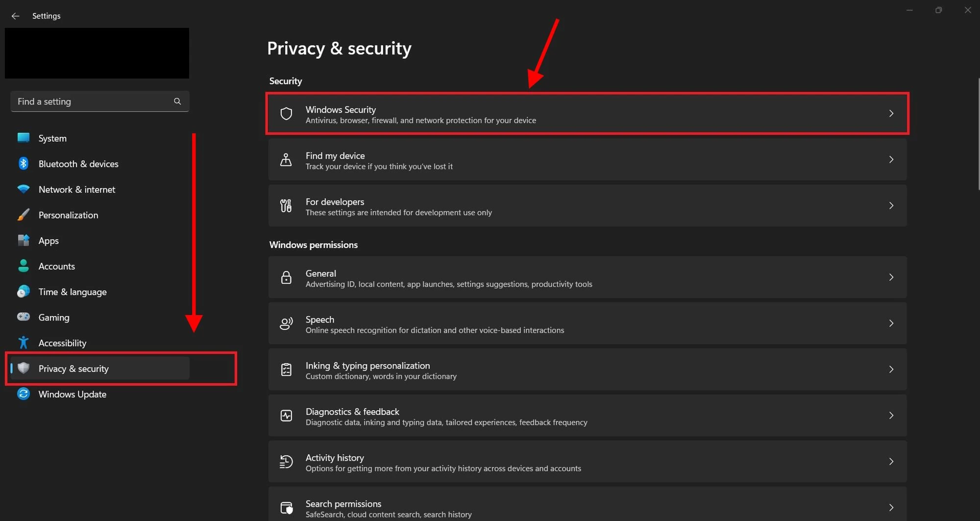Open Network & internet settings
Image resolution: width=980 pixels, height=521 pixels.
(x=77, y=189)
